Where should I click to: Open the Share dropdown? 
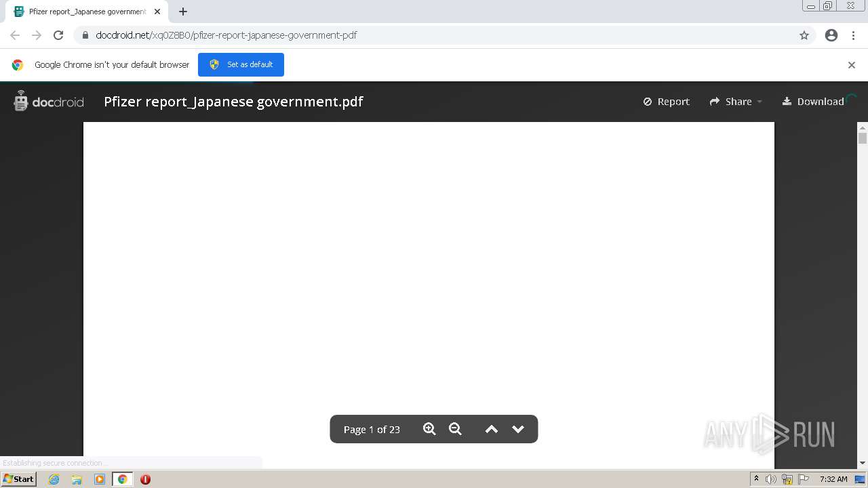[x=736, y=102]
